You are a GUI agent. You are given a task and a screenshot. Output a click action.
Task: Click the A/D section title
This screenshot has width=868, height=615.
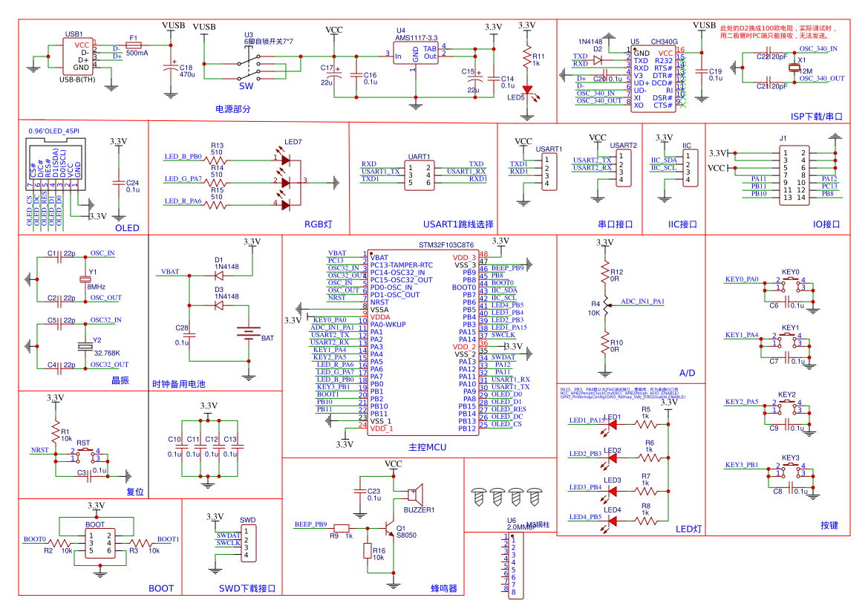click(687, 373)
